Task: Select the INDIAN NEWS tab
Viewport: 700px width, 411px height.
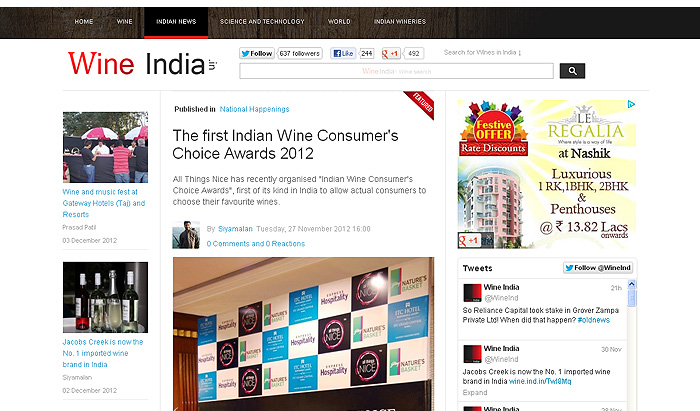Action: (x=176, y=22)
